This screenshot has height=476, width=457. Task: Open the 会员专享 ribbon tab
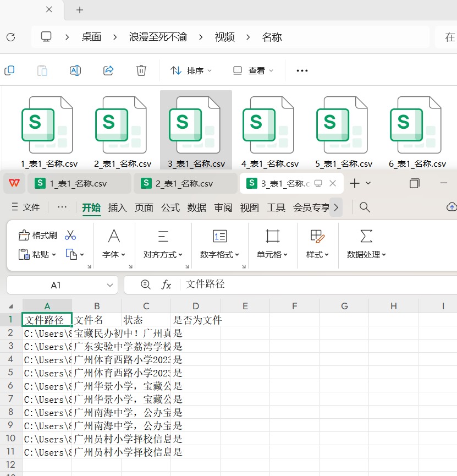pos(311,207)
